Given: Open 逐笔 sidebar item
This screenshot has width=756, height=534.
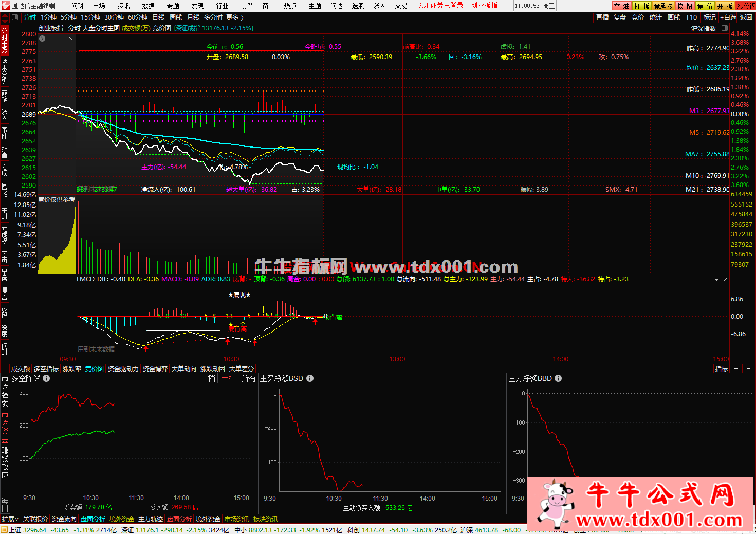Looking at the screenshot, I should tap(5, 96).
